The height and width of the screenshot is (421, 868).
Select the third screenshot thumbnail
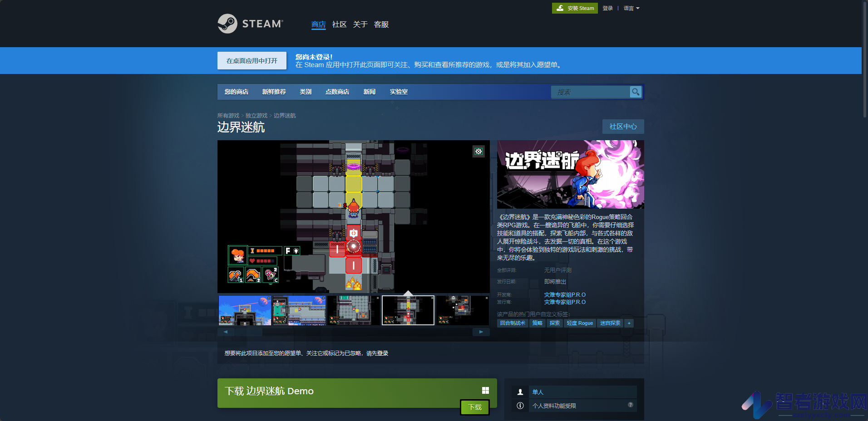coord(354,310)
